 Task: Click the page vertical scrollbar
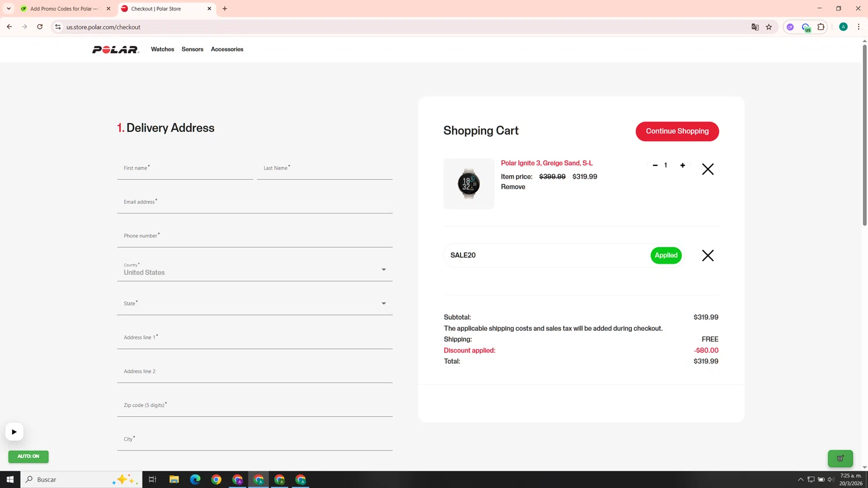pos(865,134)
